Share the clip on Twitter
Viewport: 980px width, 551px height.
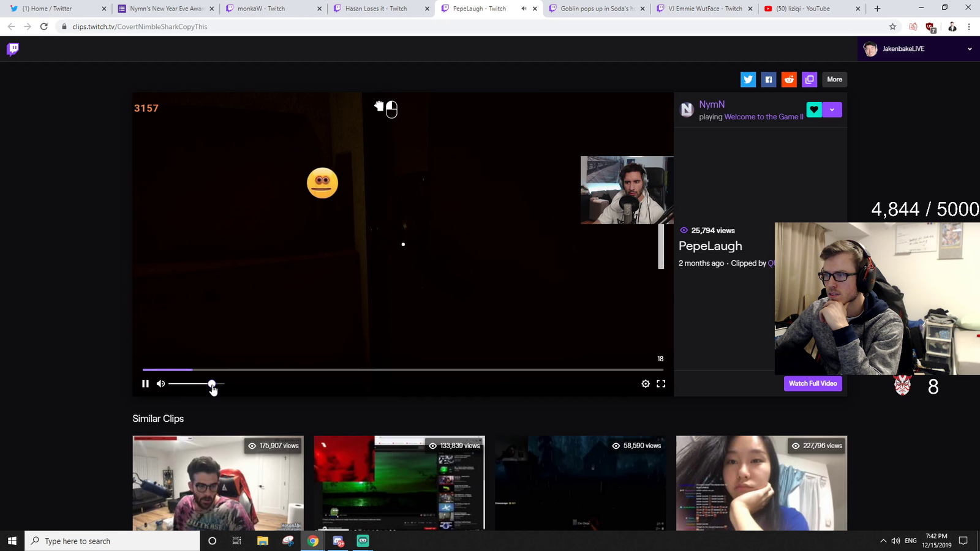click(x=748, y=80)
